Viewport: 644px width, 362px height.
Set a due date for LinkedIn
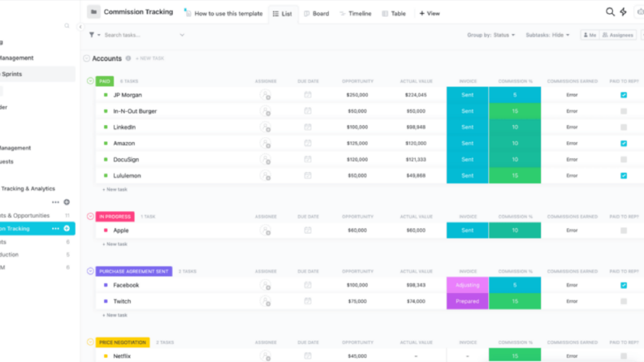308,127
